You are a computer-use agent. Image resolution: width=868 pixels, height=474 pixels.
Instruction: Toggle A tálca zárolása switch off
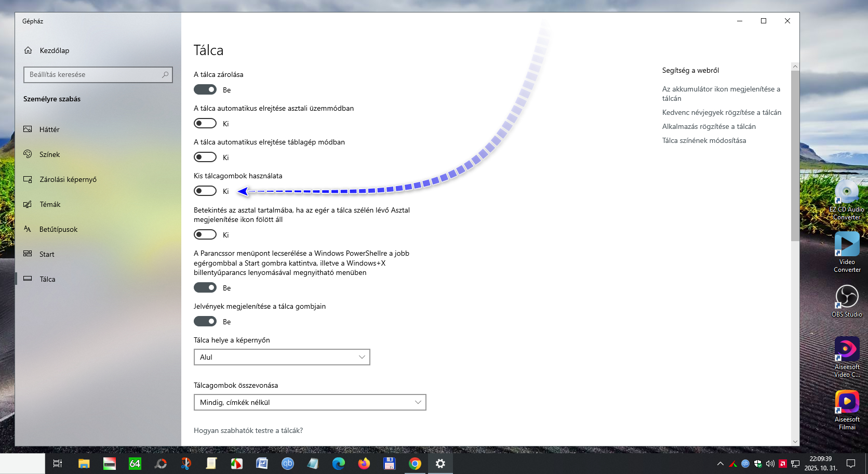pos(205,89)
